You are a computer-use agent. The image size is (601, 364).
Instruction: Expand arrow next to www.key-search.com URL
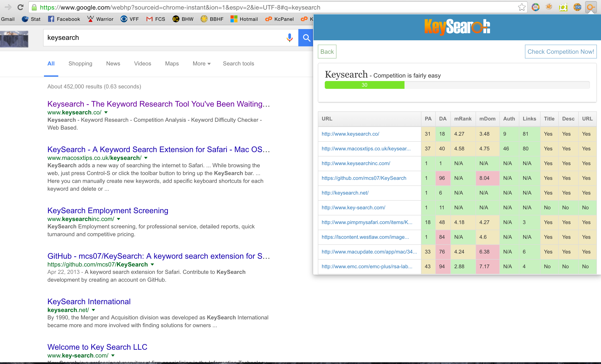tap(113, 356)
